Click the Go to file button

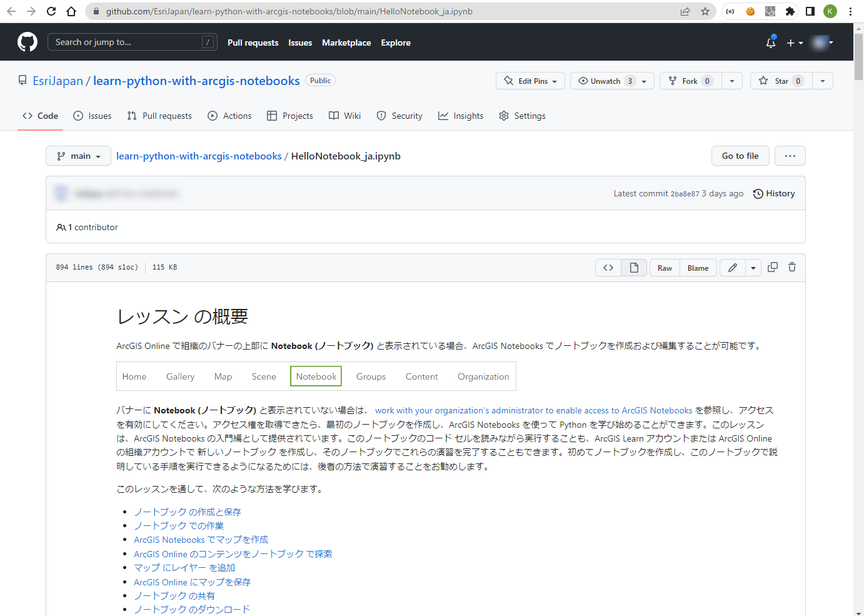click(x=740, y=156)
